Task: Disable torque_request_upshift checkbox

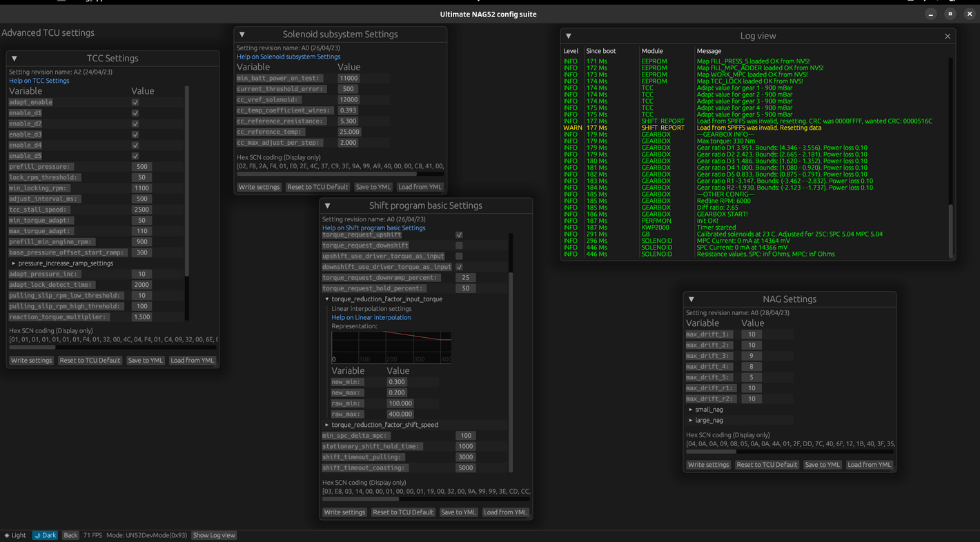Action: coord(459,234)
